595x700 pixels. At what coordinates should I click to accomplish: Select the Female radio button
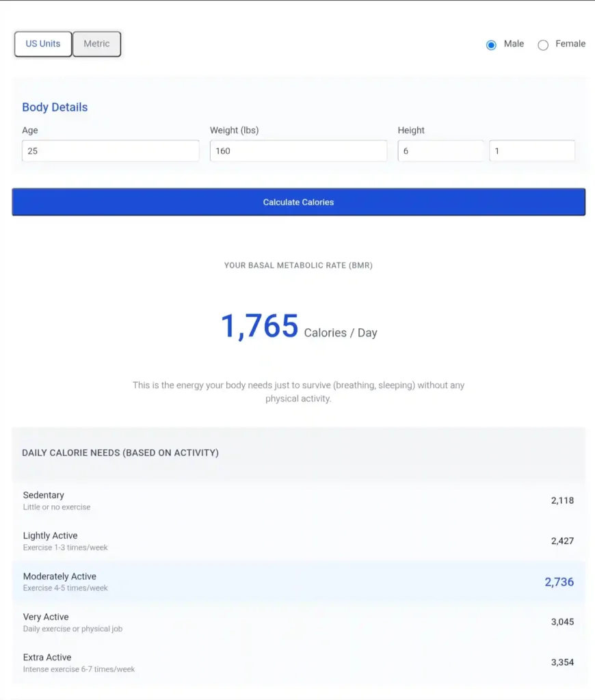tap(543, 44)
